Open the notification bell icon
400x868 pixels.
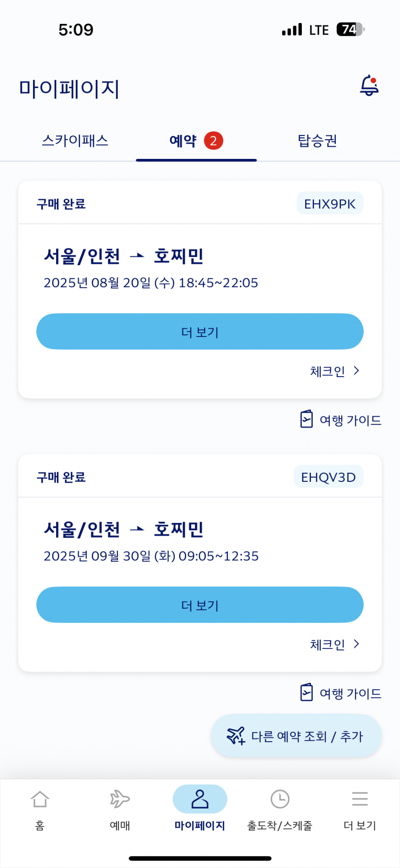click(x=369, y=86)
